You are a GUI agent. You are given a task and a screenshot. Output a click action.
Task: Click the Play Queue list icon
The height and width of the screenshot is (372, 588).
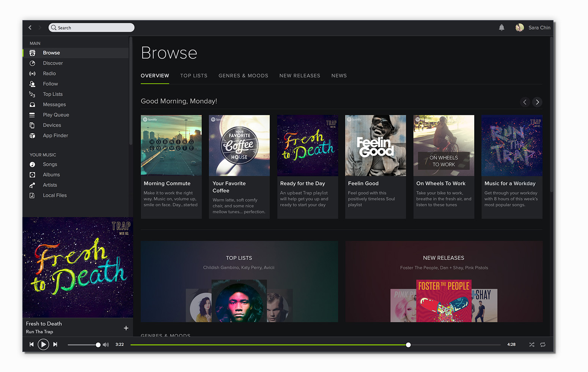click(x=32, y=115)
